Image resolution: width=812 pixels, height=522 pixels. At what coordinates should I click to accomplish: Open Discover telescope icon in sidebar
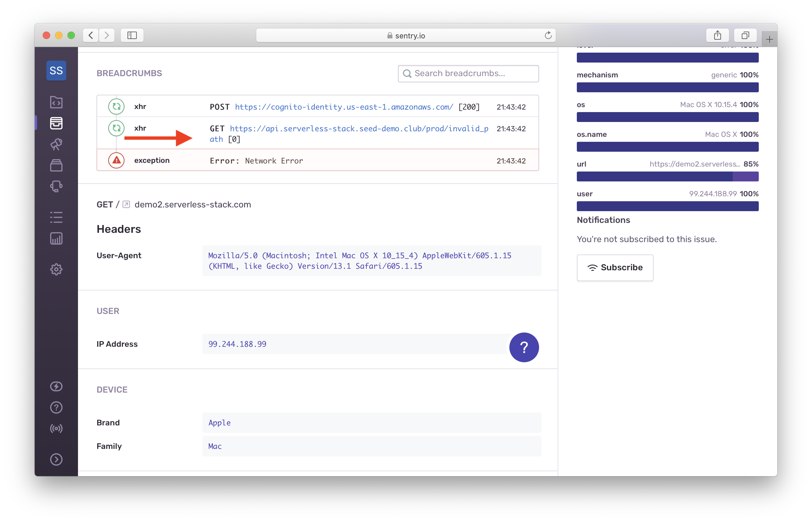[x=56, y=144]
